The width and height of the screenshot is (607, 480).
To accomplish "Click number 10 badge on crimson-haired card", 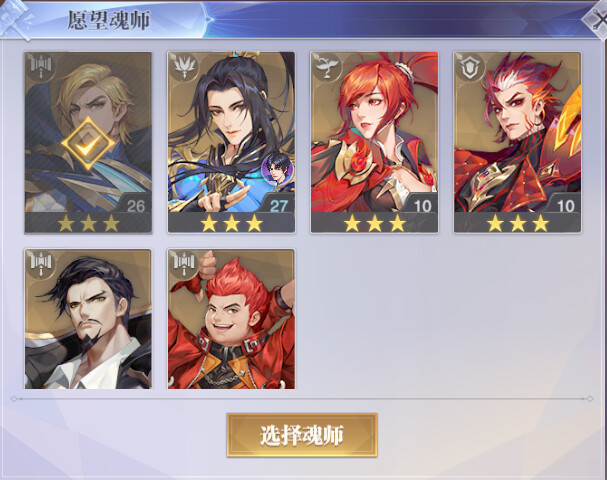I will [x=565, y=206].
